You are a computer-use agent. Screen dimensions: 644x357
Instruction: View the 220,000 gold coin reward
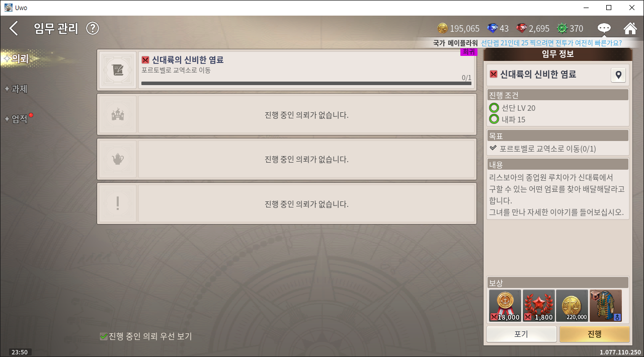coord(572,306)
